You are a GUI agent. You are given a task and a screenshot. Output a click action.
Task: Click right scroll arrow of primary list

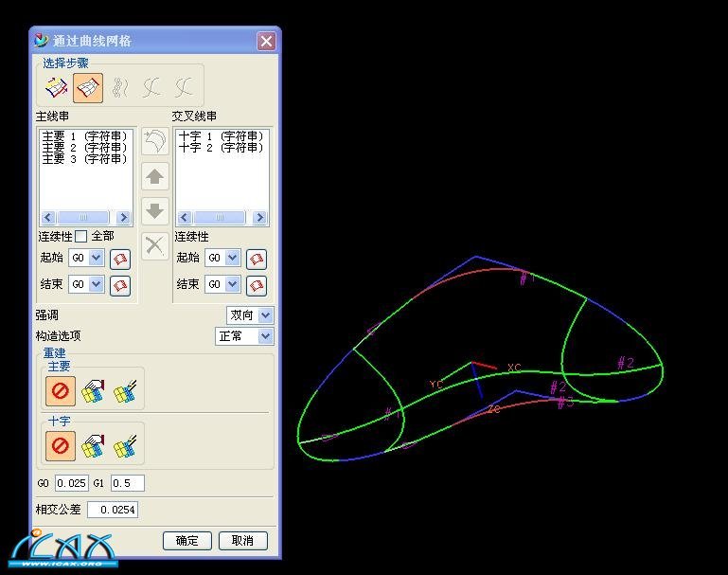123,217
